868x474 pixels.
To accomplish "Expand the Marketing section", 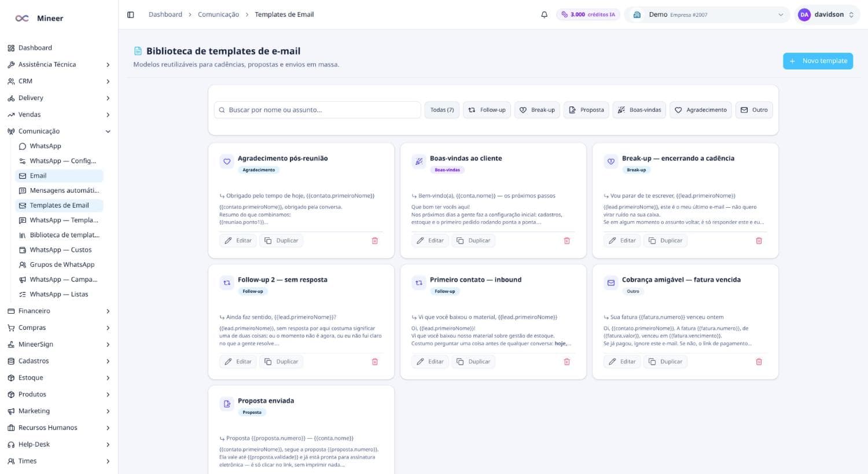I will click(x=59, y=411).
